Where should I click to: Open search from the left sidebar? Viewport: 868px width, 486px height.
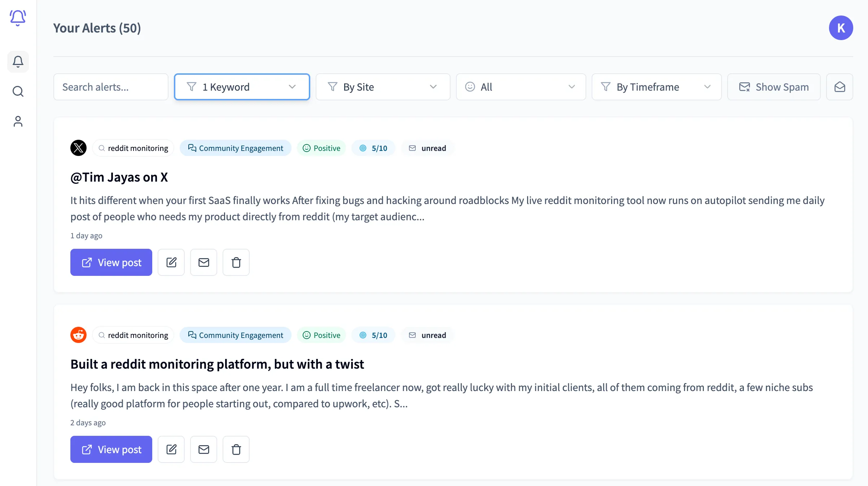tap(18, 91)
